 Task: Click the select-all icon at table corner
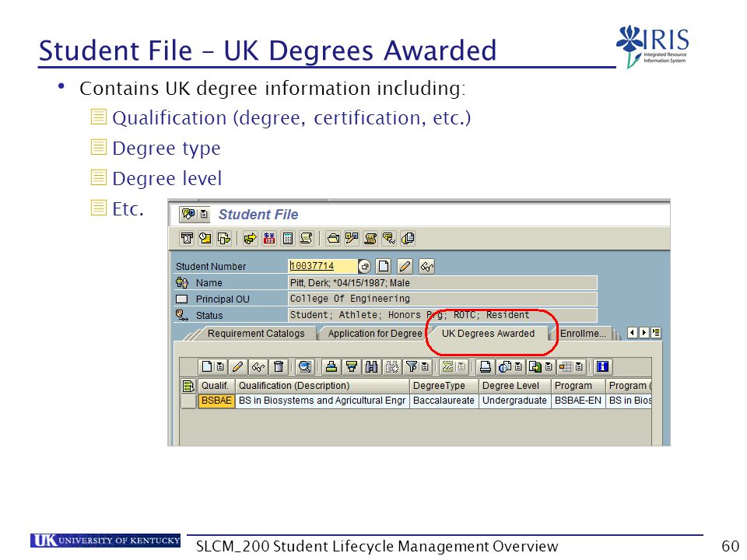pos(188,386)
